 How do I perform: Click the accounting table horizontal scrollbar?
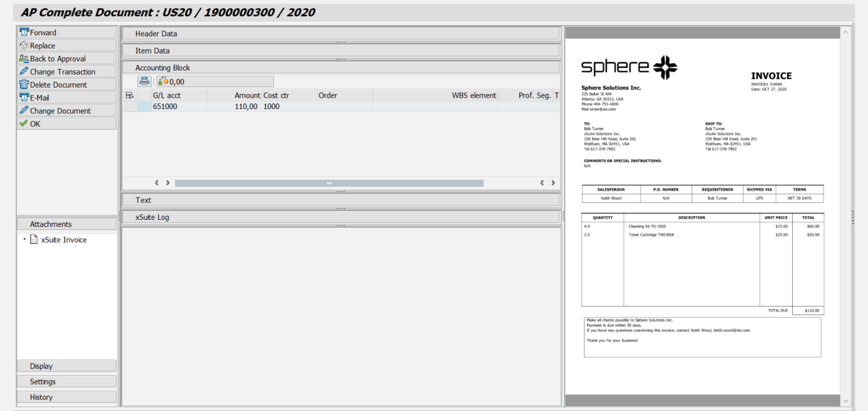tap(329, 183)
